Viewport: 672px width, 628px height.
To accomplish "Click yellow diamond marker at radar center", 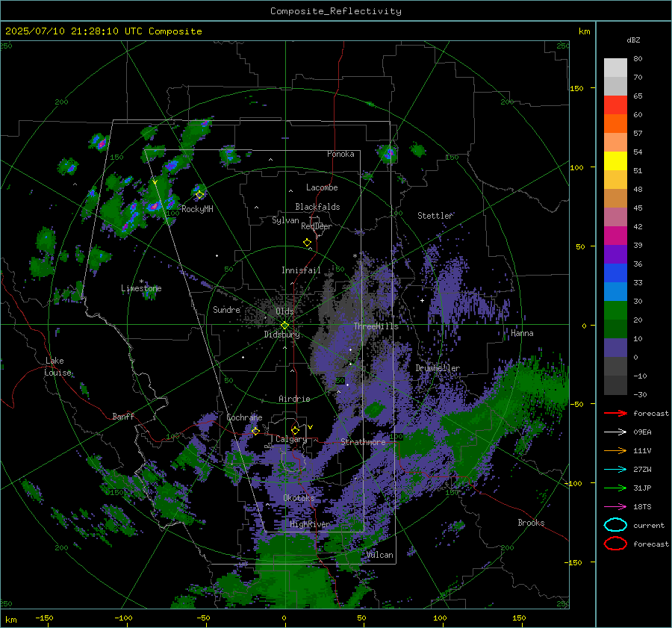I will tap(285, 326).
